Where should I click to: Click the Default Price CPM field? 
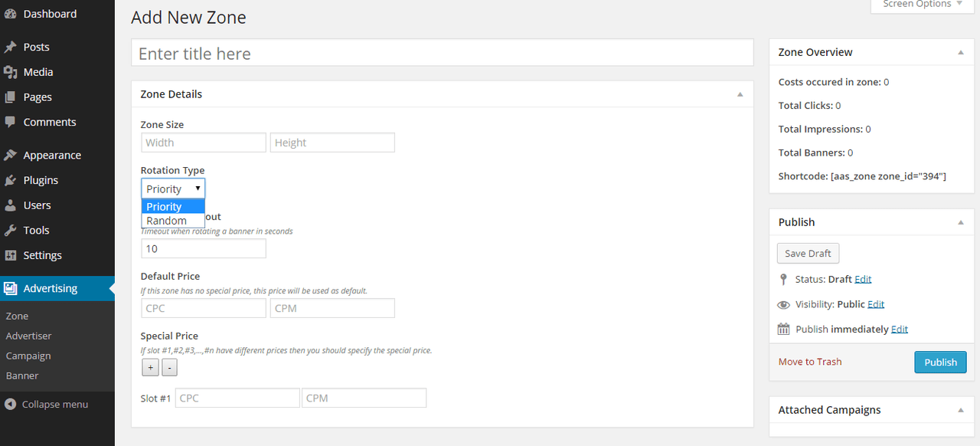[x=332, y=308]
